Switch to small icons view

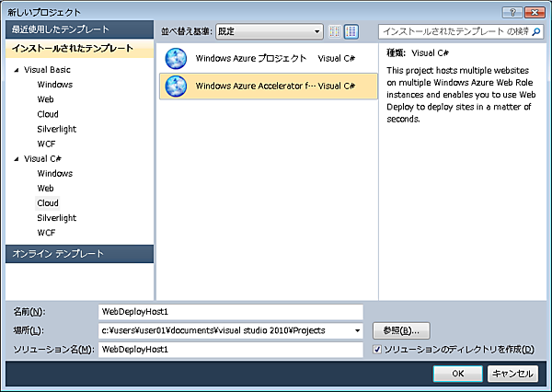(x=335, y=31)
